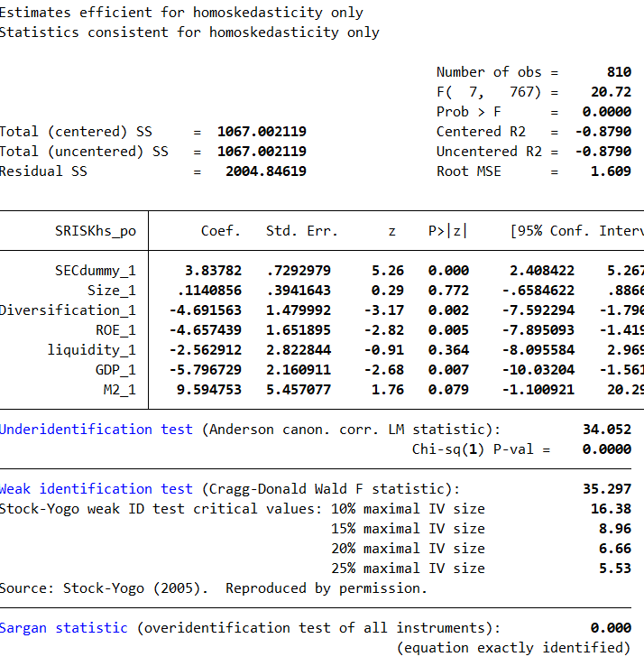Screen dimensions: 644x666
Task: Select the M2_1 variable name
Action: tap(120, 390)
